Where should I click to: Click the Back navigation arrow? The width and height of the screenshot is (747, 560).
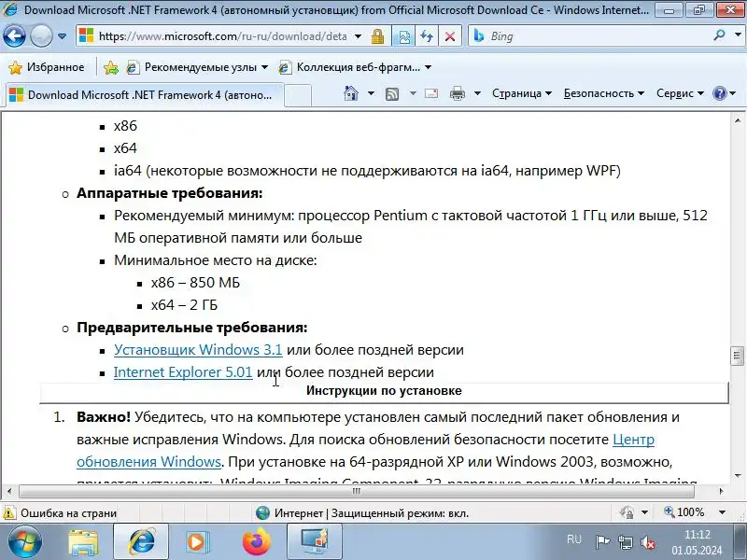[14, 36]
